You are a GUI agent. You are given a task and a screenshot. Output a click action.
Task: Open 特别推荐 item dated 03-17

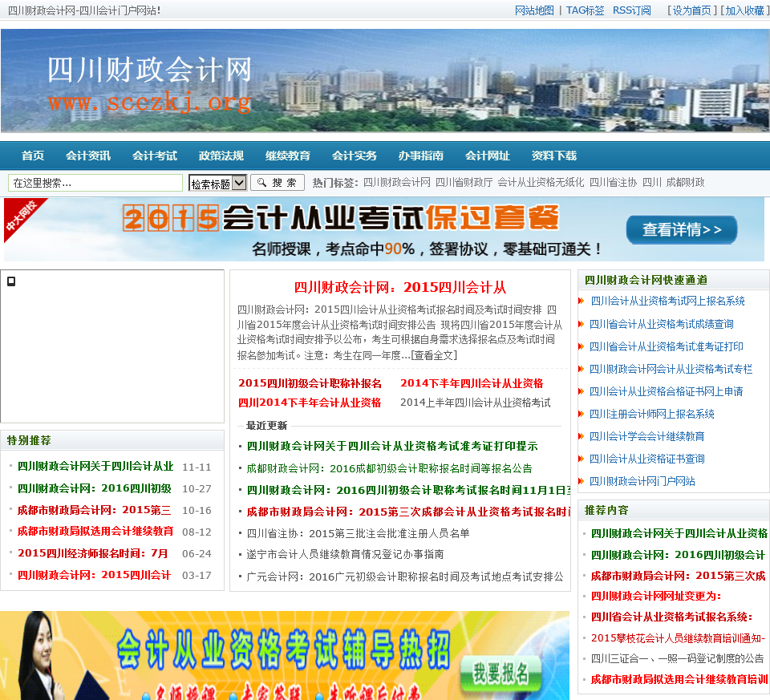[95, 575]
